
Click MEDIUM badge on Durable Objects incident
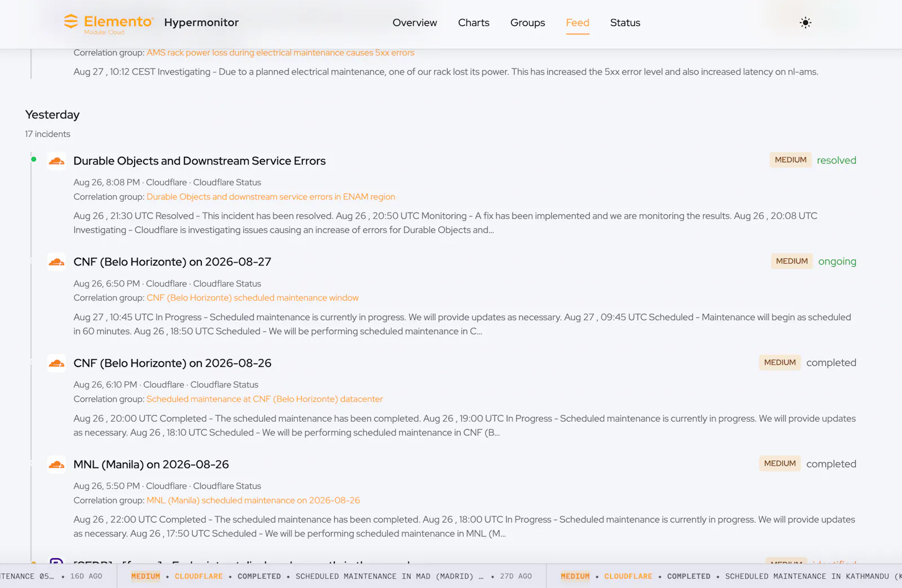pyautogui.click(x=790, y=160)
